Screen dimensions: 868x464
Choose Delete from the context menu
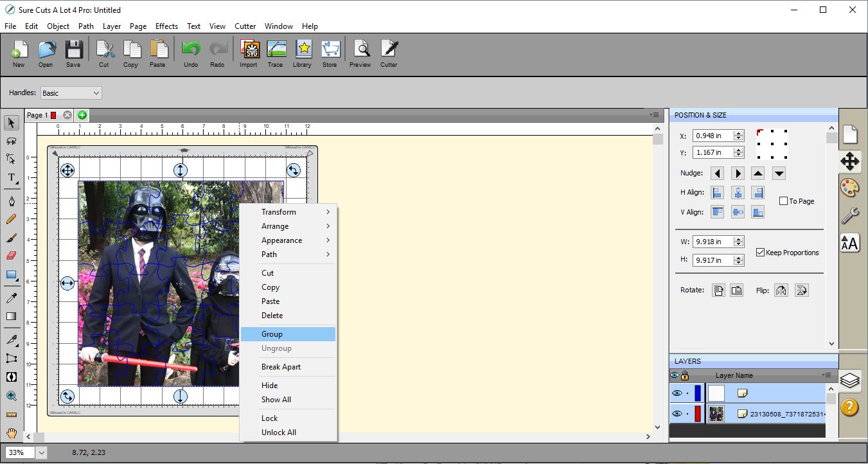(288, 316)
